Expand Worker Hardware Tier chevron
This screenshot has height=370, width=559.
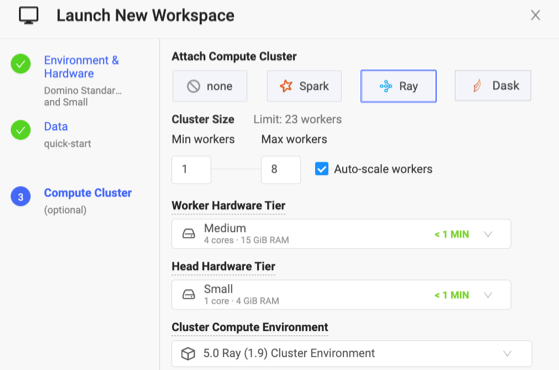tap(488, 234)
